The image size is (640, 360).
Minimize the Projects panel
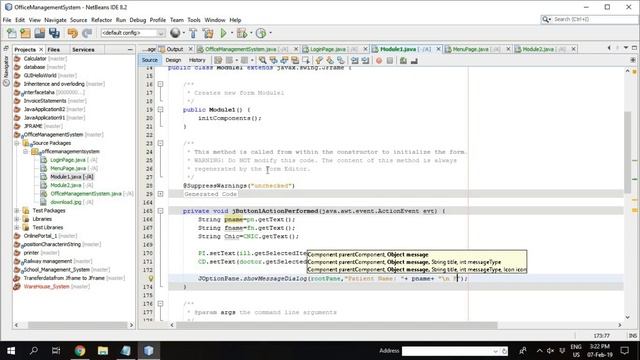(x=130, y=49)
